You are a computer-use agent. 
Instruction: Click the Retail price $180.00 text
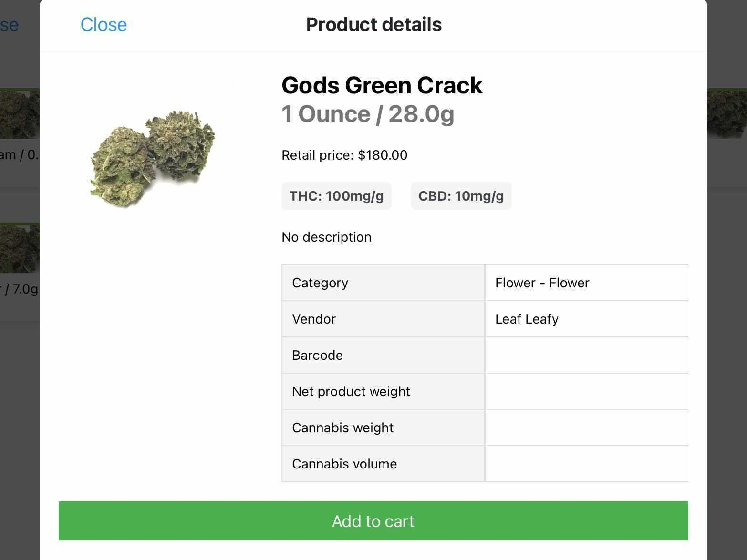click(344, 155)
